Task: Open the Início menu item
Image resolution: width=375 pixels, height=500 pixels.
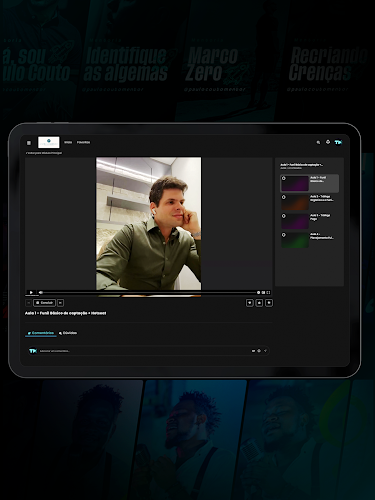Action: (68, 142)
